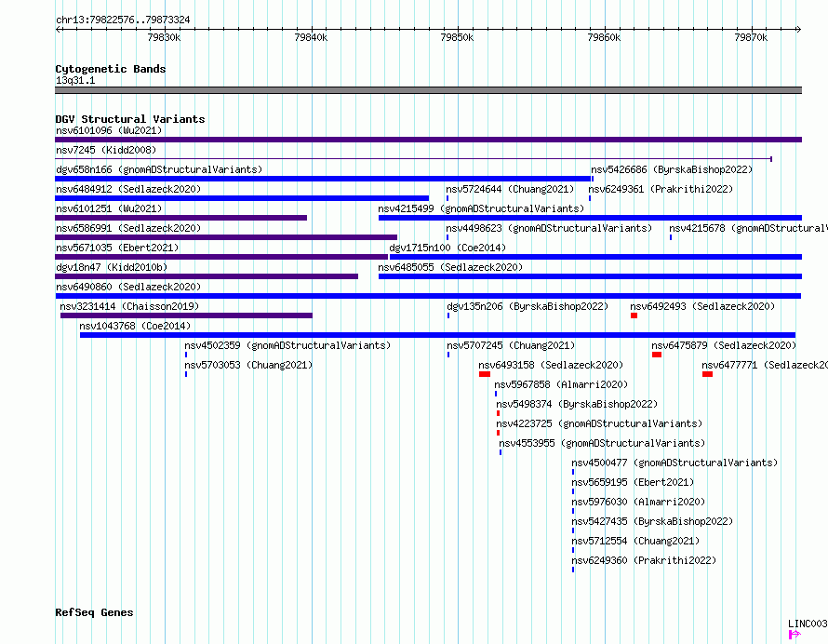The width and height of the screenshot is (828, 644).
Task: Select nsv6586991 (Sedlazeck2020) label
Action: click(128, 228)
